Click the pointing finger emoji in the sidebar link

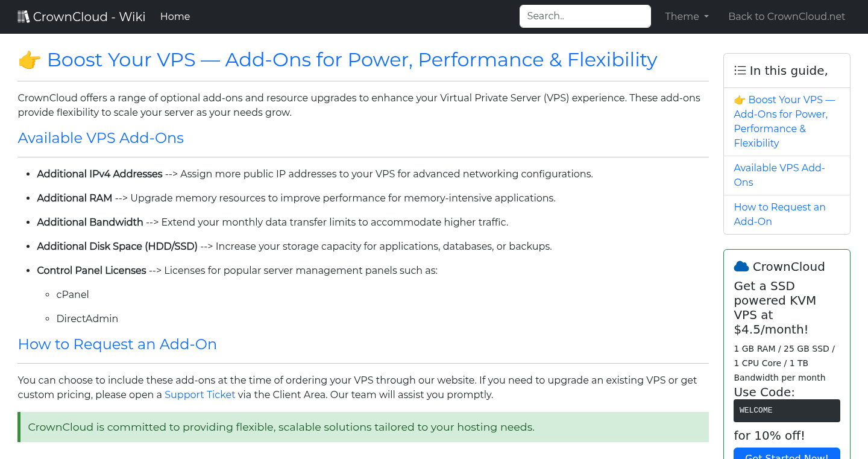738,99
